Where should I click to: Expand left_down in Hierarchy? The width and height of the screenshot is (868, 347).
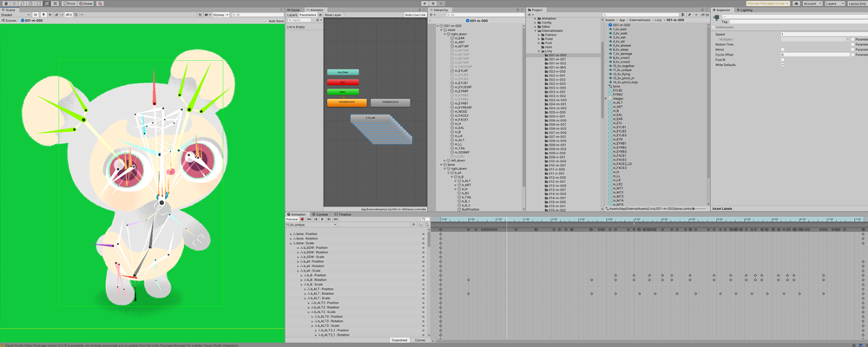[x=445, y=160]
